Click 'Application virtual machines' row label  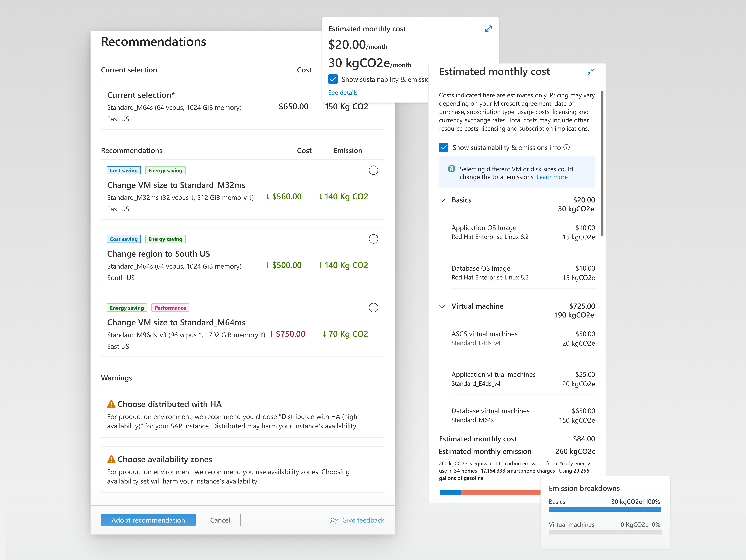point(493,374)
